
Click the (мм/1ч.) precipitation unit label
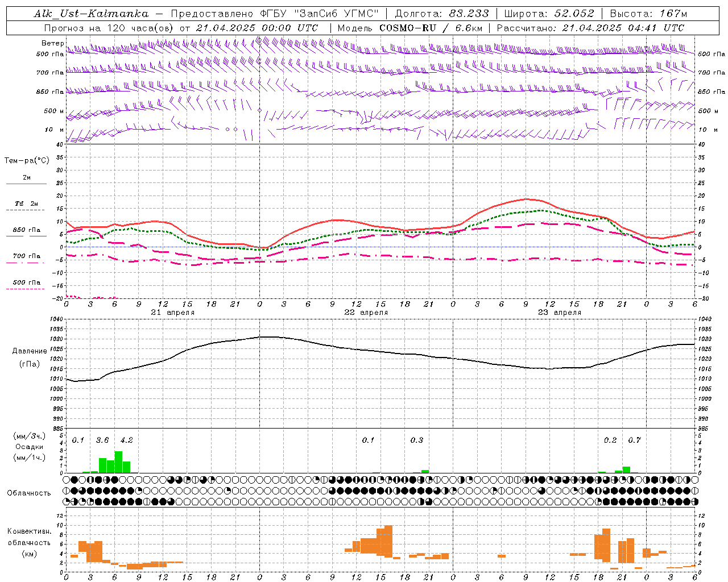tap(30, 458)
